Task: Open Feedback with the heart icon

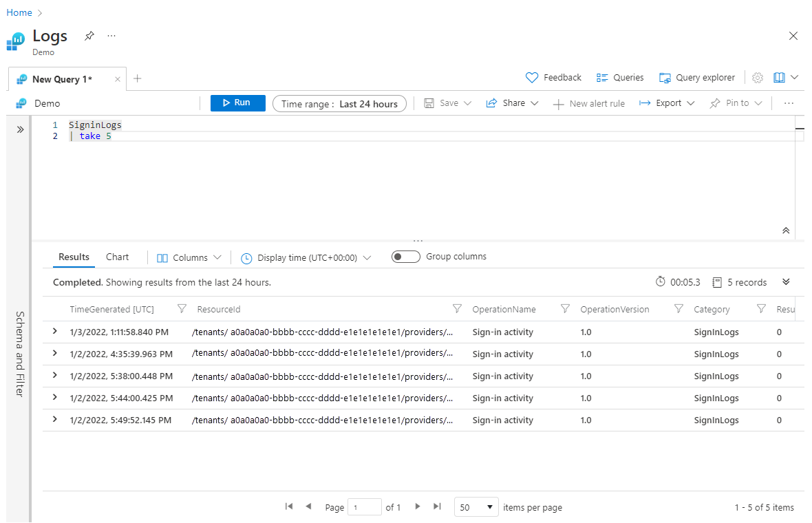Action: (x=553, y=78)
